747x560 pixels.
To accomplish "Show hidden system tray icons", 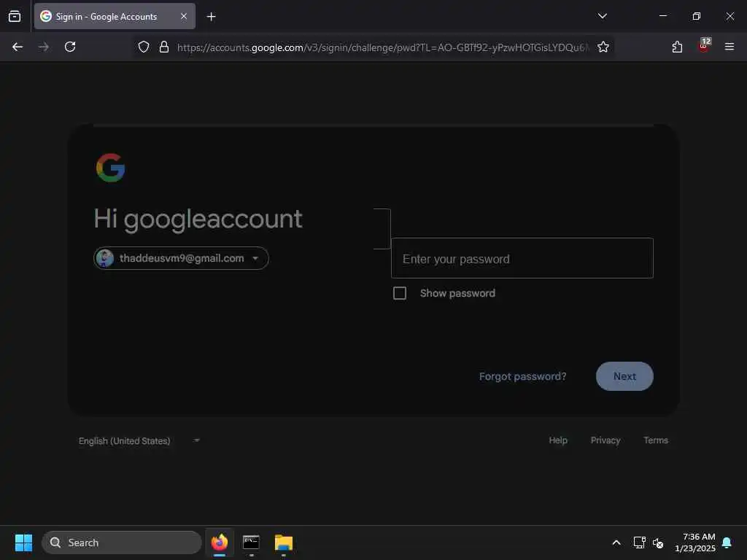I will (x=616, y=542).
